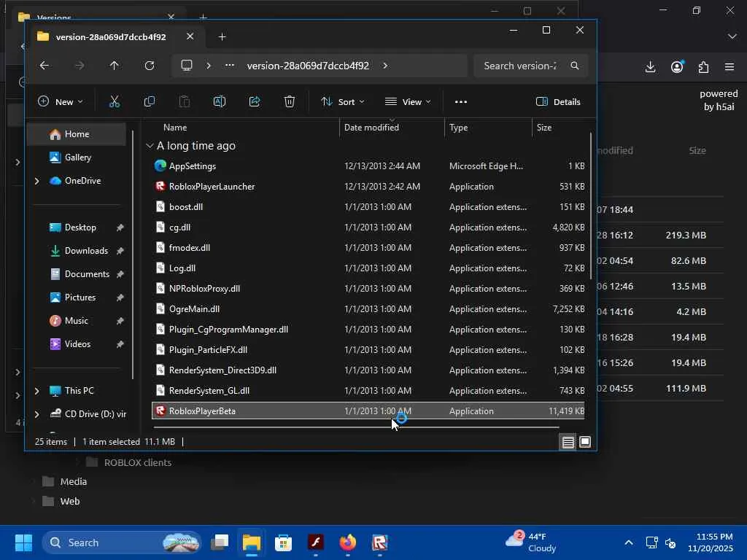Image resolution: width=747 pixels, height=560 pixels.
Task: Go up one folder level
Action: point(115,66)
